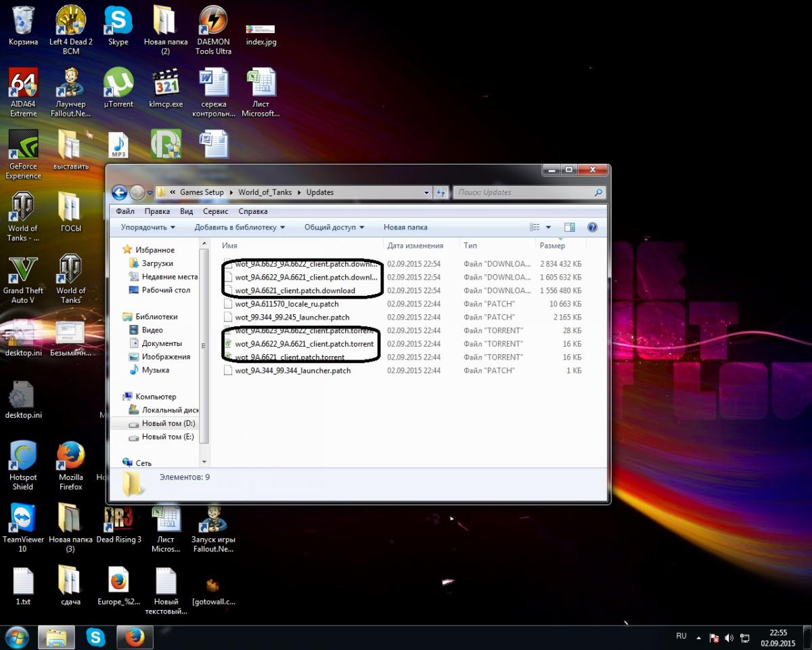812x650 pixels.
Task: Expand the Упорядочить dropdown menu
Action: point(148,227)
